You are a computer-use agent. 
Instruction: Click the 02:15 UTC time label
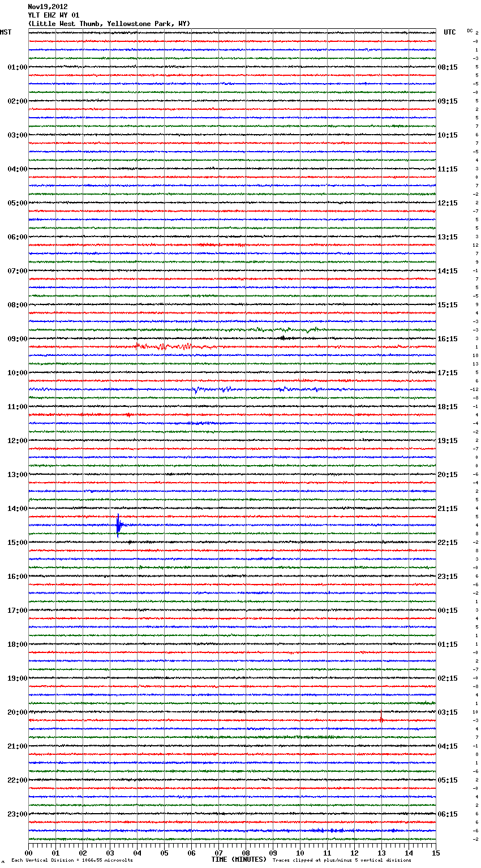click(x=448, y=678)
